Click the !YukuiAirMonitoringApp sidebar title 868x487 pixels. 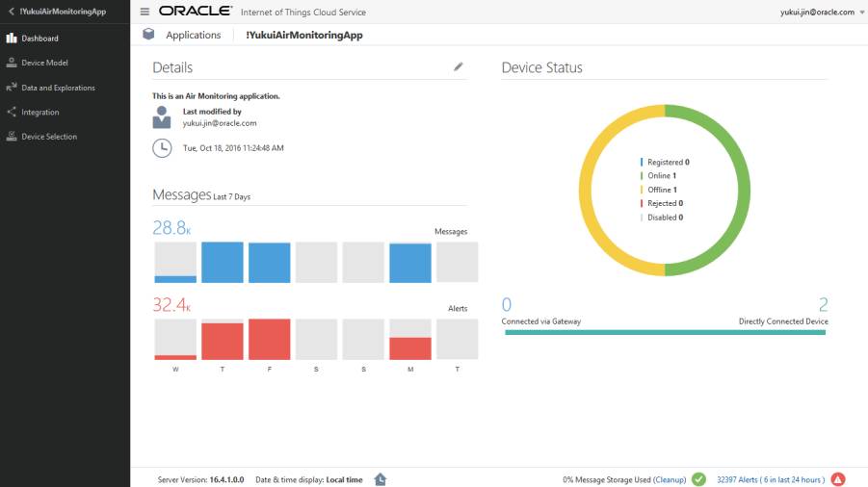click(x=63, y=11)
